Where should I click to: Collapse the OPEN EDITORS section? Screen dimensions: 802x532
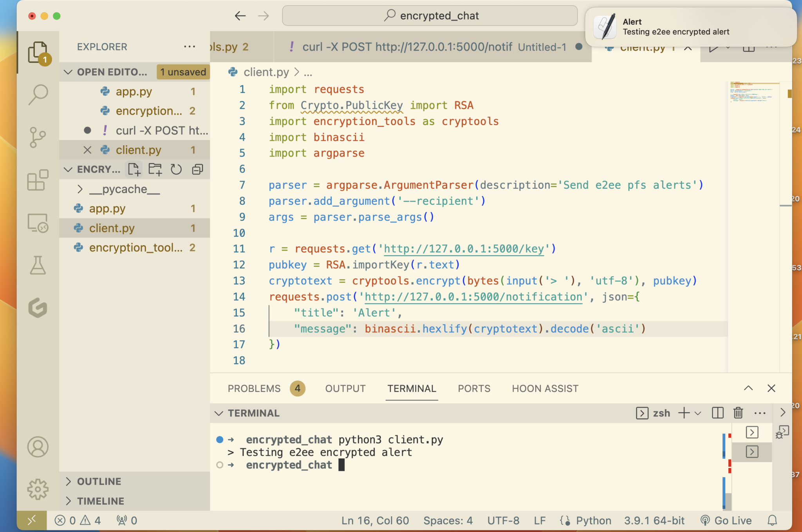coord(68,72)
